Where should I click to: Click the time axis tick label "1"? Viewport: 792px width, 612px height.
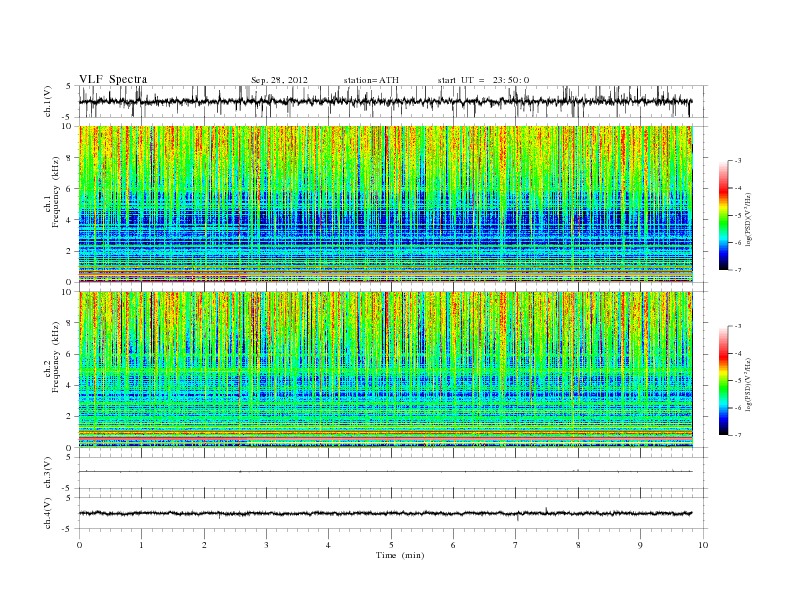coord(141,545)
